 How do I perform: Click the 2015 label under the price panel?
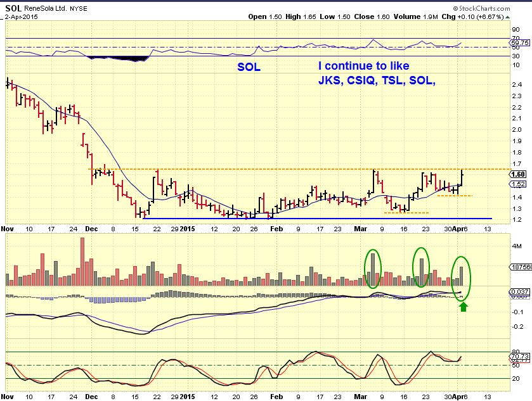pos(187,229)
